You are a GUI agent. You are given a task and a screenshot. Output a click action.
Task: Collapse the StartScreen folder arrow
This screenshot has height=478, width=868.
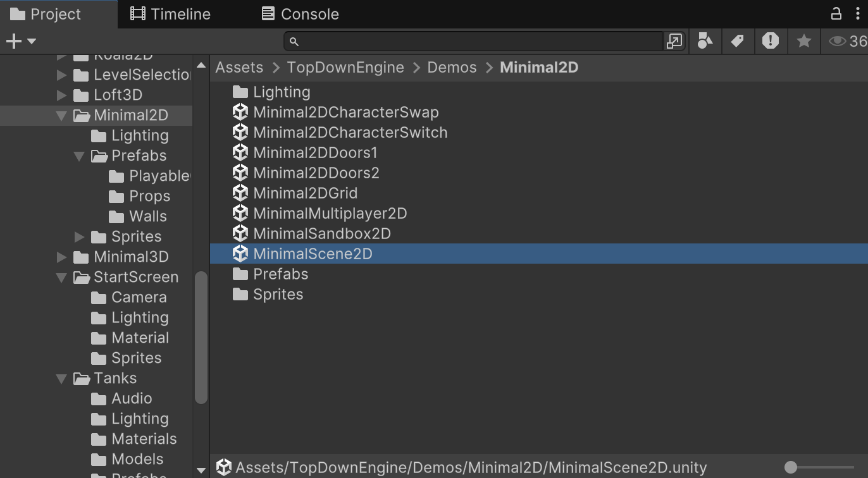click(x=61, y=277)
